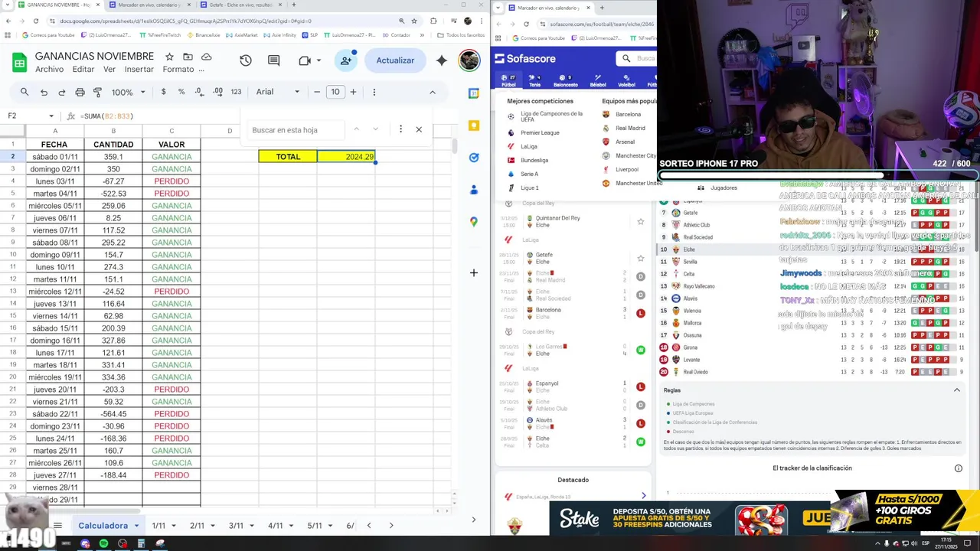Open the Arial font dropdown
980x551 pixels.
click(x=278, y=92)
